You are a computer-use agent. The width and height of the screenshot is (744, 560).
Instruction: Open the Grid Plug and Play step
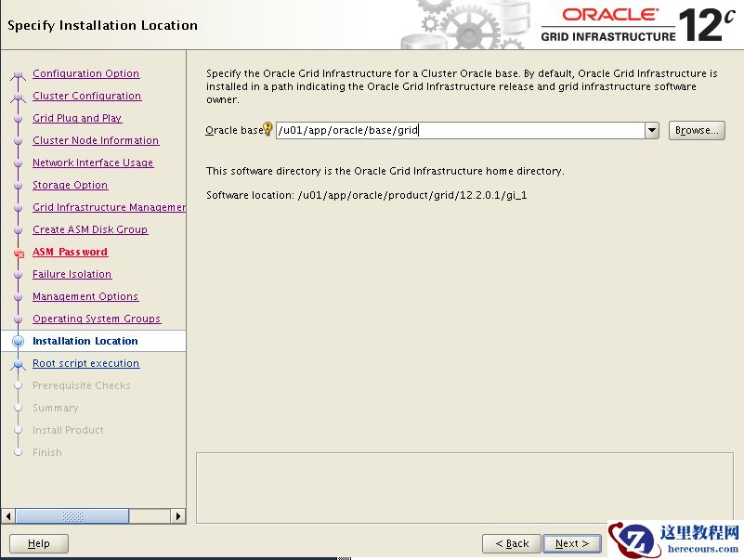[77, 118]
